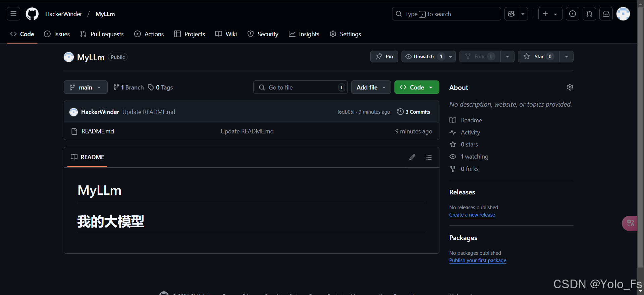This screenshot has height=295, width=644.
Task: Open HackerWinder's profile from commit row
Action: pos(100,112)
